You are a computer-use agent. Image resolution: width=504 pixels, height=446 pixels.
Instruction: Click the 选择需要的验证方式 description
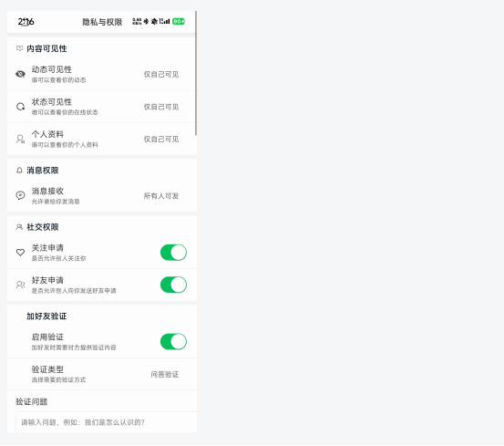(x=58, y=379)
